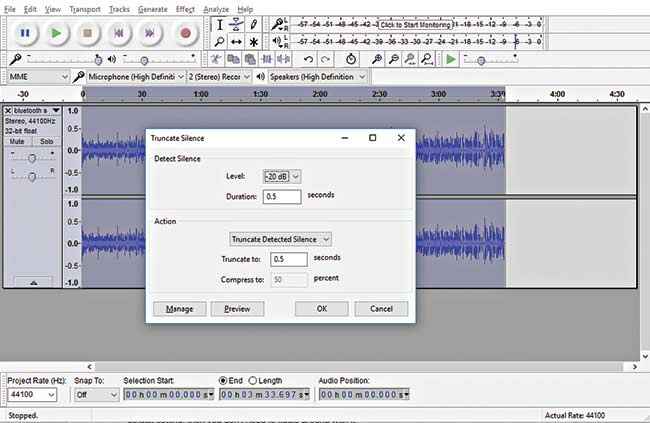Click the red Record button
Screen dimensions: 650x423
point(185,33)
